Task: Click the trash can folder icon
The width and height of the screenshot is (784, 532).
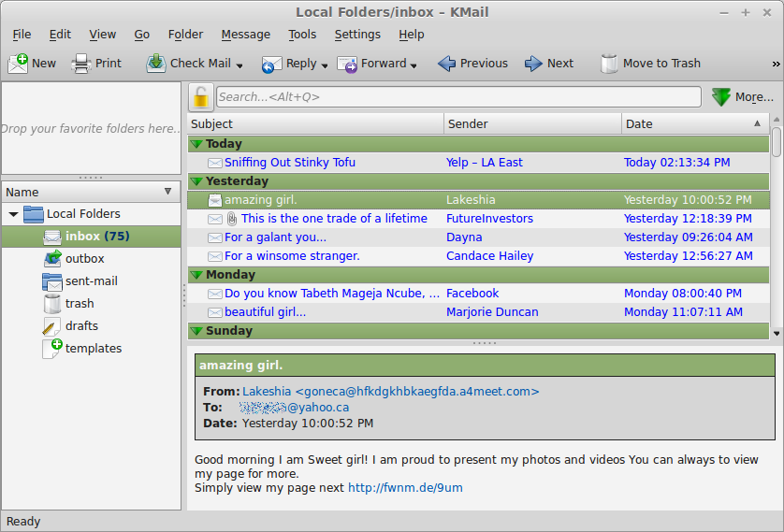Action: [52, 304]
